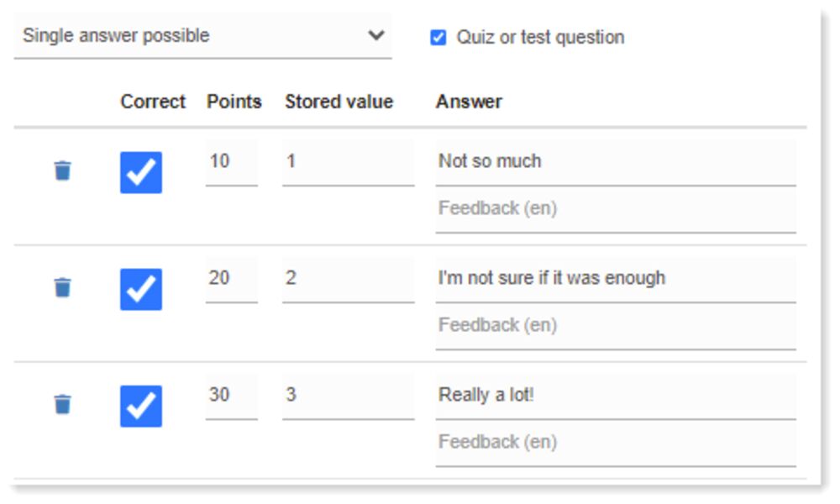This screenshot has height=504, width=840.
Task: Edit the 'I'm not sure if it was enough' answer
Action: [615, 278]
